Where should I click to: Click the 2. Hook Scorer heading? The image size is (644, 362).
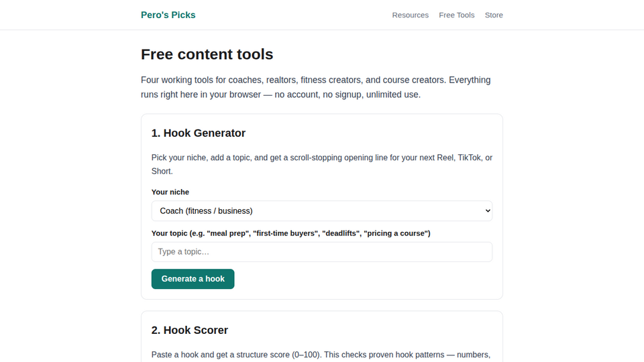pyautogui.click(x=190, y=330)
